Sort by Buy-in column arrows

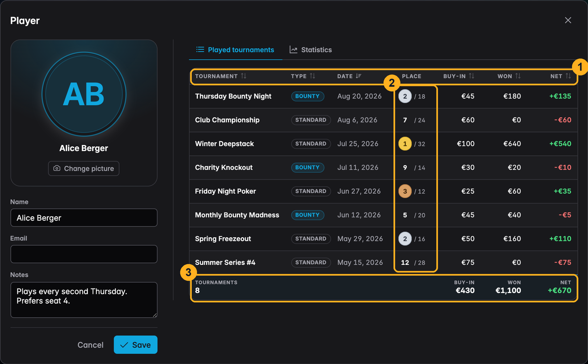(x=472, y=76)
